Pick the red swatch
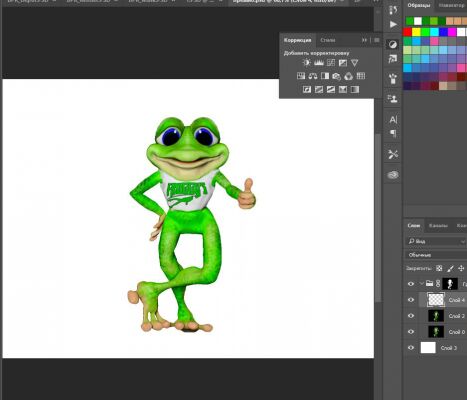The image size is (467, 400). [408, 32]
